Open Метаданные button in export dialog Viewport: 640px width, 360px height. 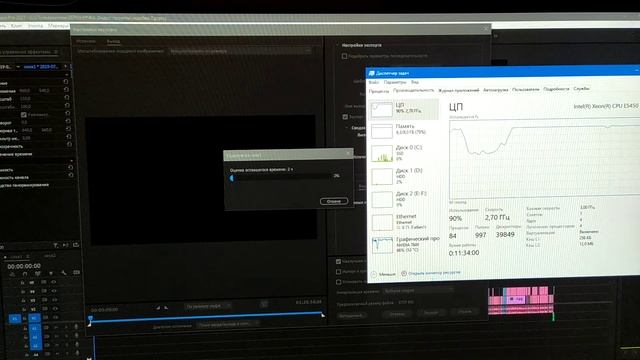point(351,316)
